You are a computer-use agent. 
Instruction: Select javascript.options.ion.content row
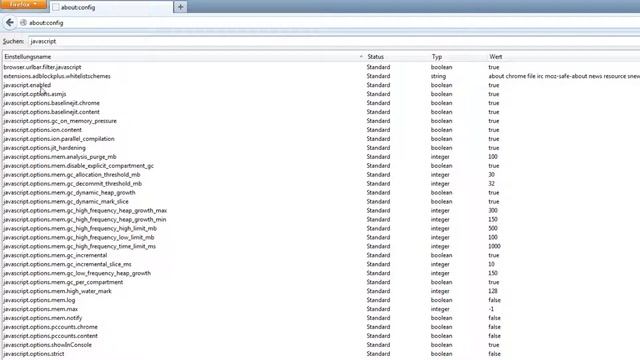[321, 130]
